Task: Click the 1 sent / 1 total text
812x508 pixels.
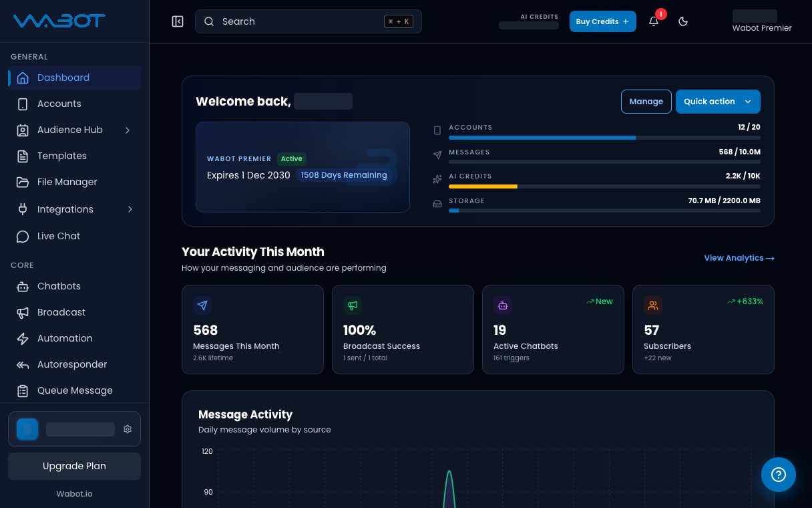Action: (365, 358)
